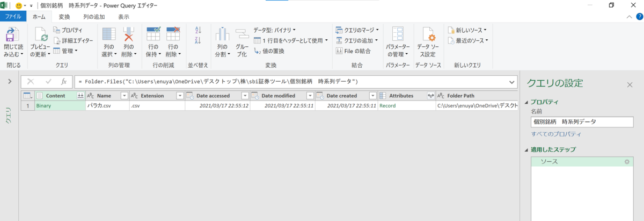Switch to the 表示 ribbon tab
The width and height of the screenshot is (644, 221).
(x=123, y=17)
